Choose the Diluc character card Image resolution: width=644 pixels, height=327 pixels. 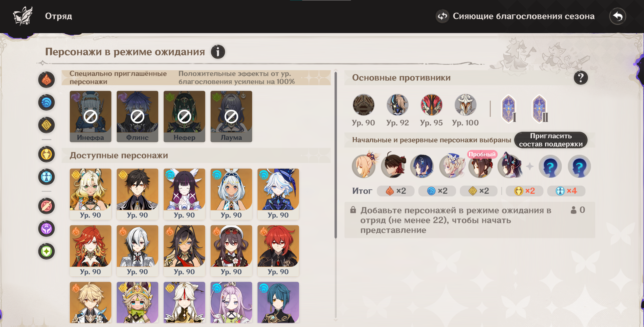click(x=278, y=251)
